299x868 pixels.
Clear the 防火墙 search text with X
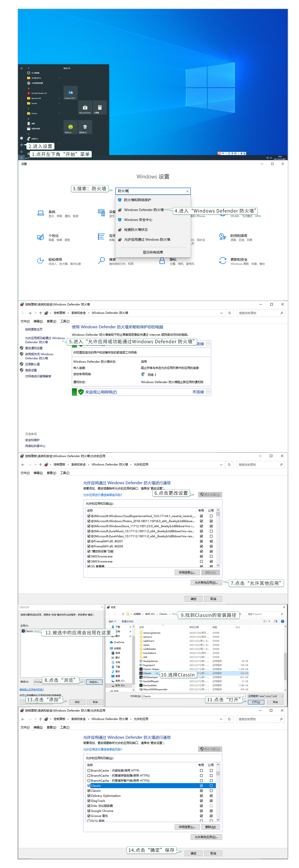(x=188, y=191)
